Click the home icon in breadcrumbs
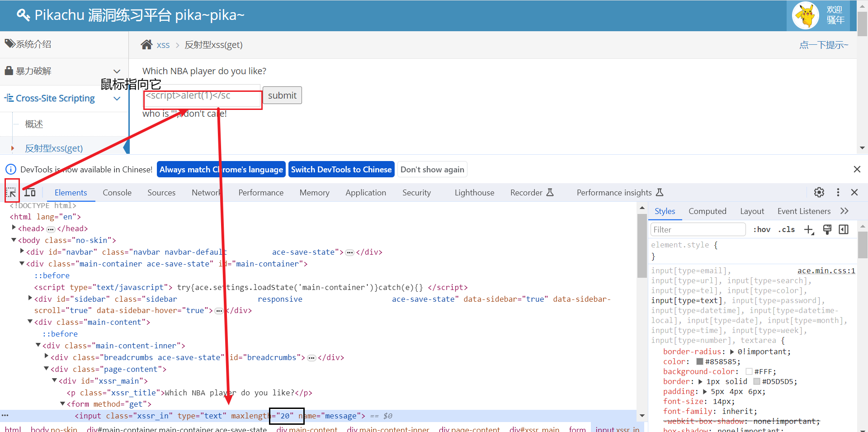868x432 pixels. (146, 44)
